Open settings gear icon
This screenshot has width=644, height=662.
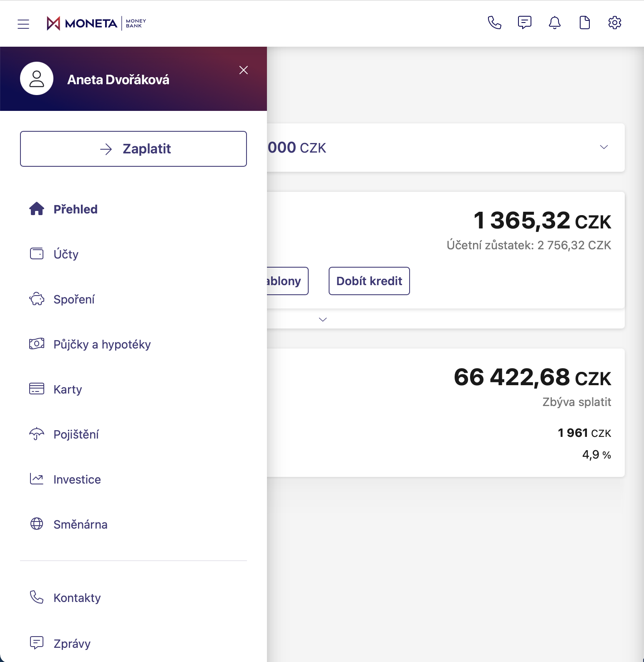pos(614,23)
